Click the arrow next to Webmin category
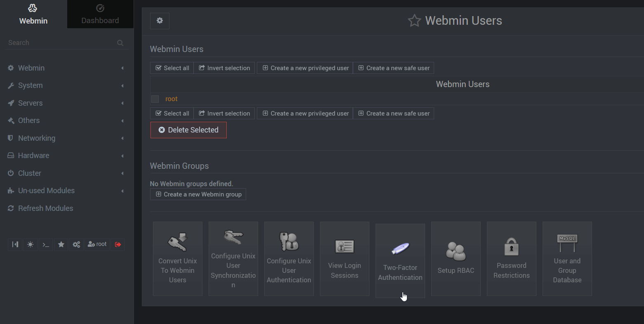The image size is (644, 324). pyautogui.click(x=122, y=68)
